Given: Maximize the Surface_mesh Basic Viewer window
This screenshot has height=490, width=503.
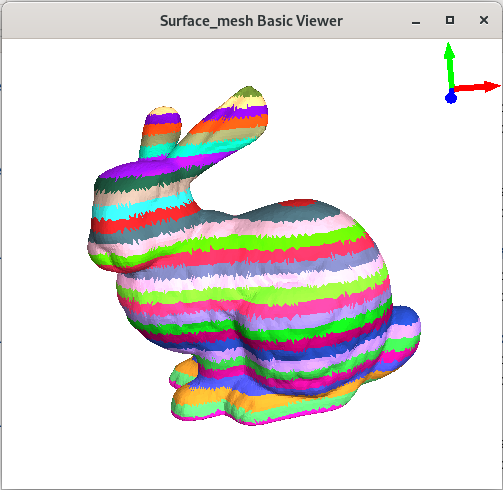Looking at the screenshot, I should pyautogui.click(x=450, y=20).
